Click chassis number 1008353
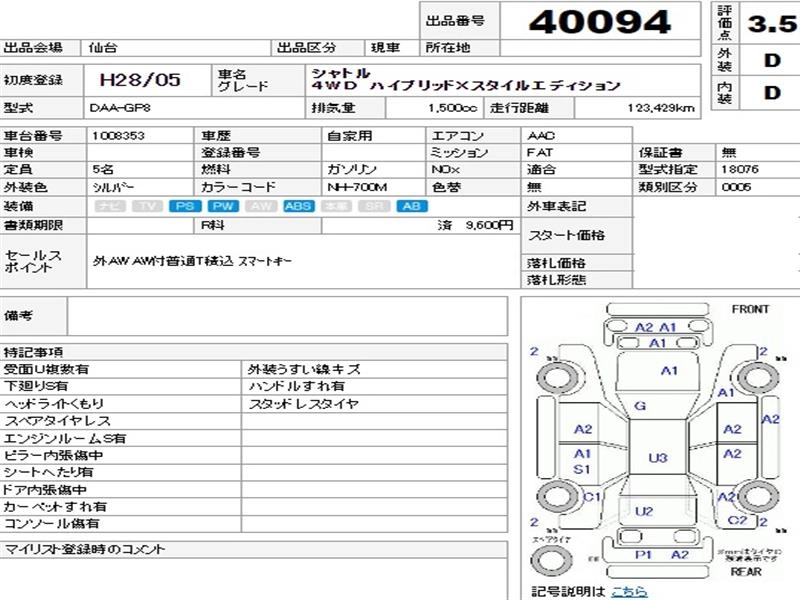The width and height of the screenshot is (800, 600). pos(118,136)
